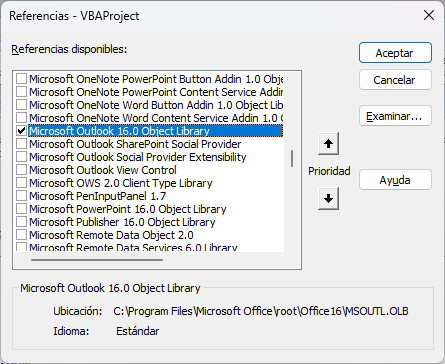Uncheck Microsoft Outlook 16.0 Object Library checkbox
445x364 pixels.
(22, 131)
